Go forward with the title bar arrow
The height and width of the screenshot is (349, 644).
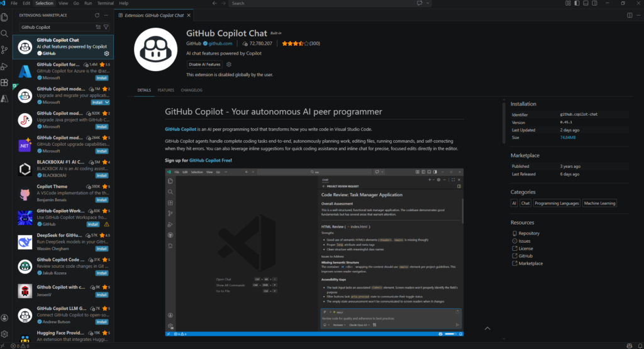coord(223,3)
